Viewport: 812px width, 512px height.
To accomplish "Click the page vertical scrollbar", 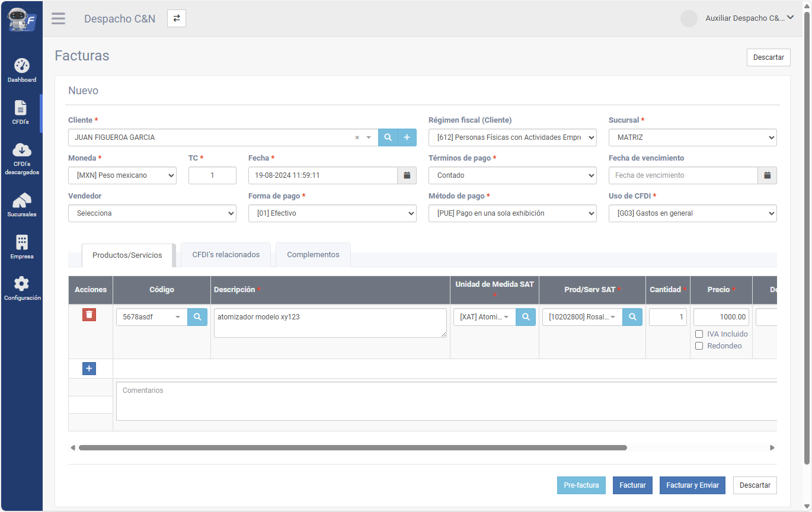I will pyautogui.click(x=807, y=237).
